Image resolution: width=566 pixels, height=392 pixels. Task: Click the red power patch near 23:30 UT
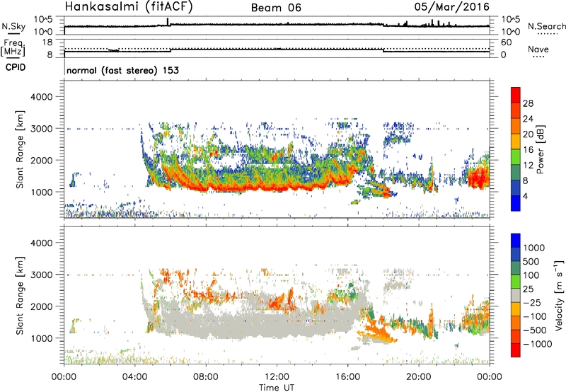tap(478, 177)
